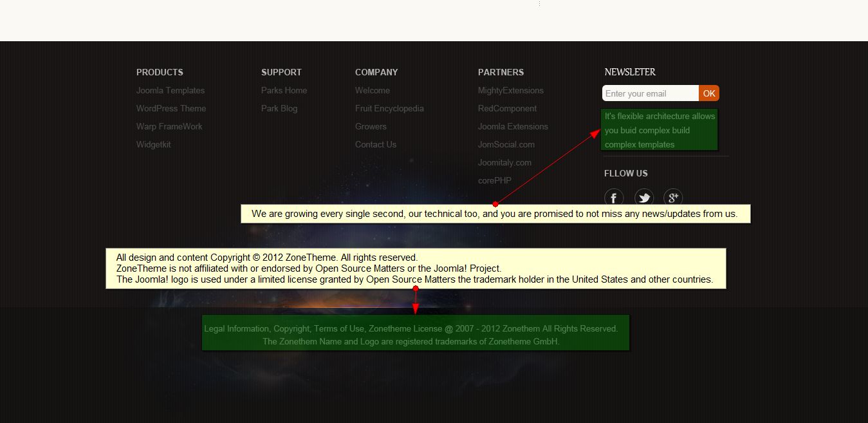This screenshot has width=868, height=423.
Task: Open the WordPress Theme link
Action: pos(171,109)
